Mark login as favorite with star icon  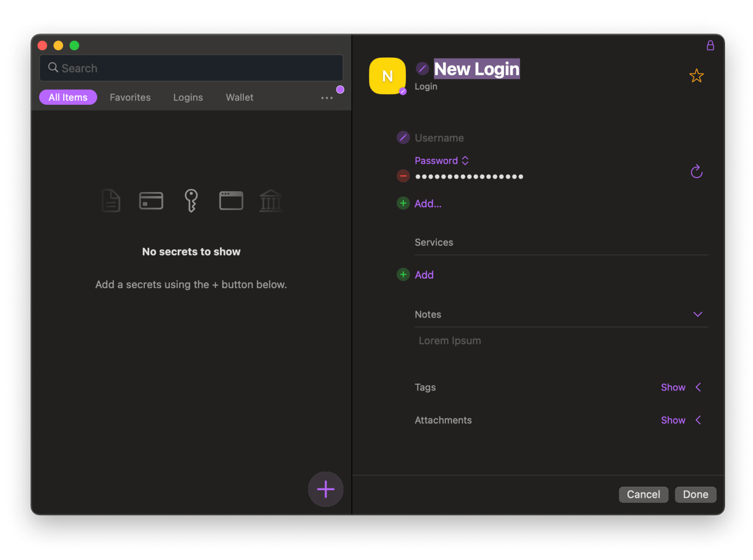(x=696, y=76)
